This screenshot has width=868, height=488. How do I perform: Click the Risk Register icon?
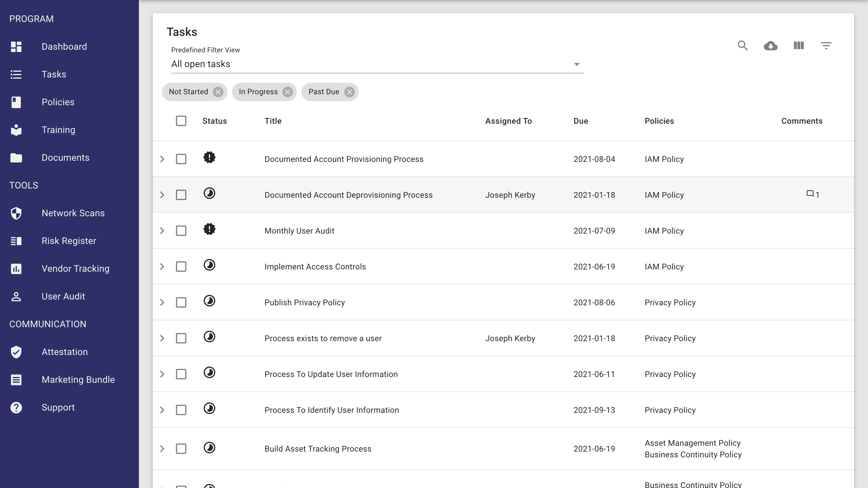[16, 241]
